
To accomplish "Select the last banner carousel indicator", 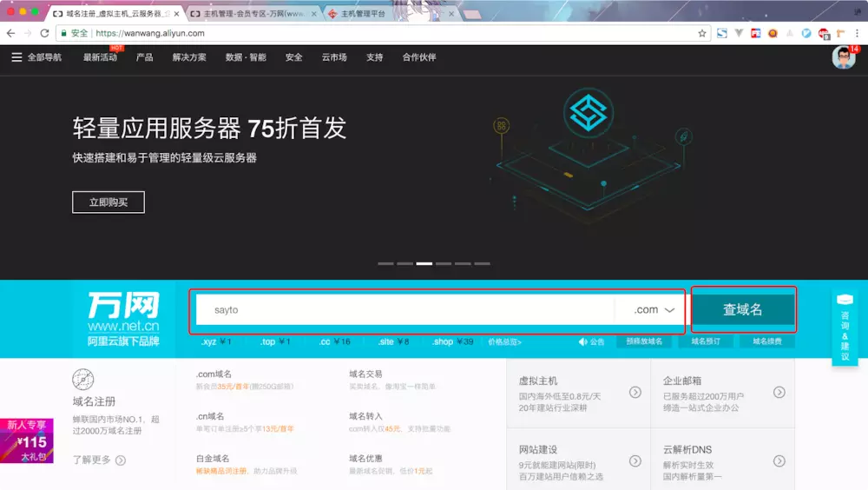I will point(482,264).
